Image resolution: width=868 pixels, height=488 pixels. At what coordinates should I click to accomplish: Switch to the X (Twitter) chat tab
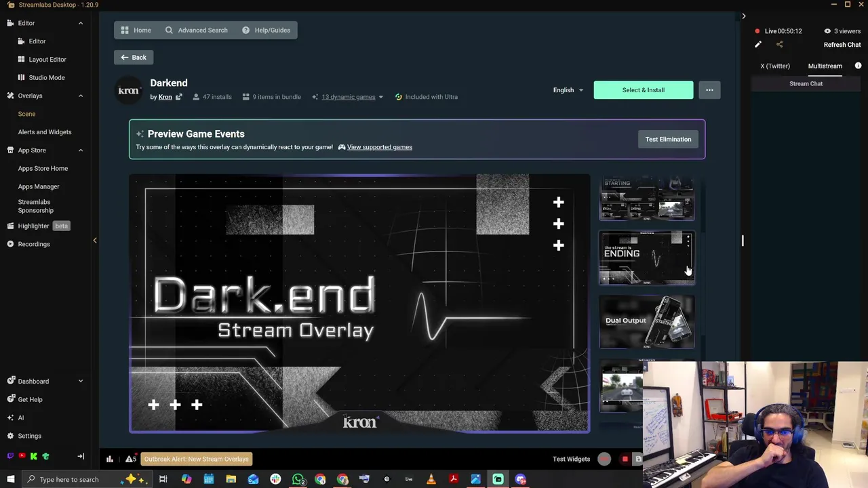pyautogui.click(x=775, y=66)
